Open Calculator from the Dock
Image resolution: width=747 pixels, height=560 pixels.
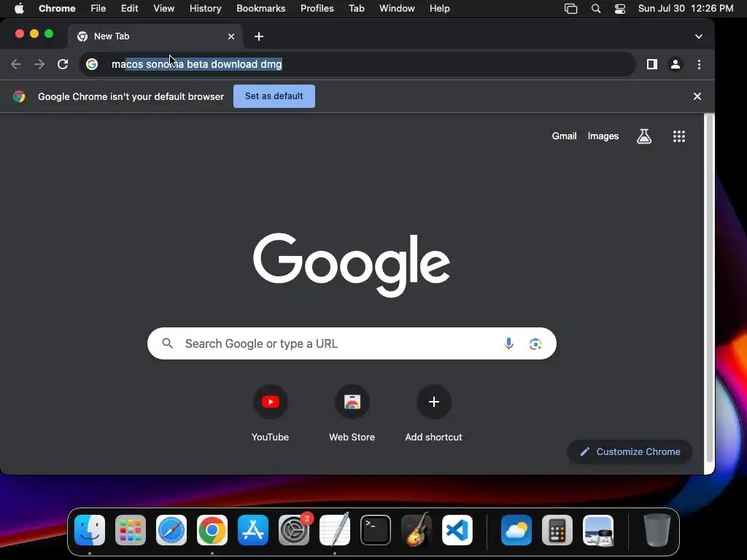pos(557,530)
